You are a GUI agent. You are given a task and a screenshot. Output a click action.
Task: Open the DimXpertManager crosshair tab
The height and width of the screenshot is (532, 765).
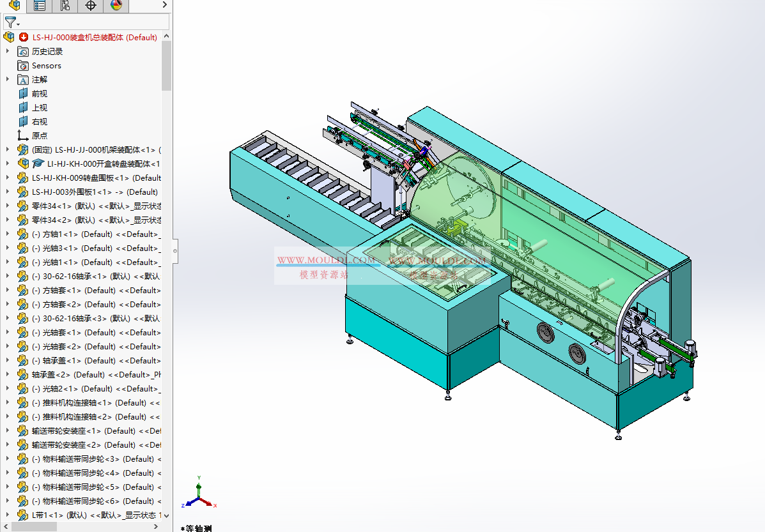91,6
